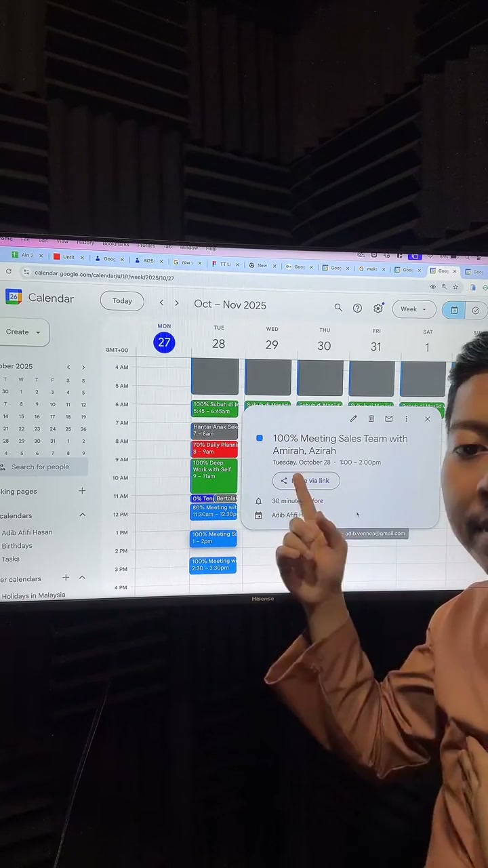Toggle Holidays in Malaysia calendar
Viewport: 488px width, 868px height.
[33, 595]
